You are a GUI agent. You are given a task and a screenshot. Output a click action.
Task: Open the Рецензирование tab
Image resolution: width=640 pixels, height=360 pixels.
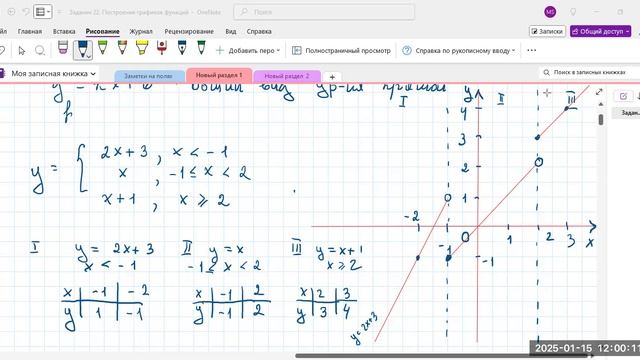pyautogui.click(x=189, y=31)
